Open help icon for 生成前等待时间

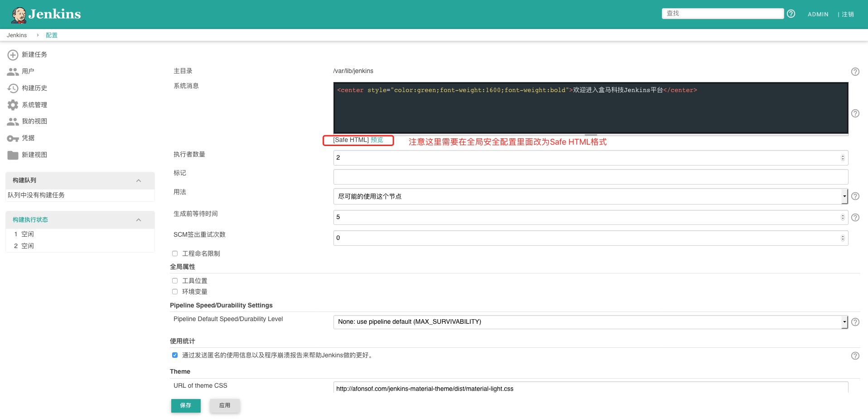(x=855, y=218)
